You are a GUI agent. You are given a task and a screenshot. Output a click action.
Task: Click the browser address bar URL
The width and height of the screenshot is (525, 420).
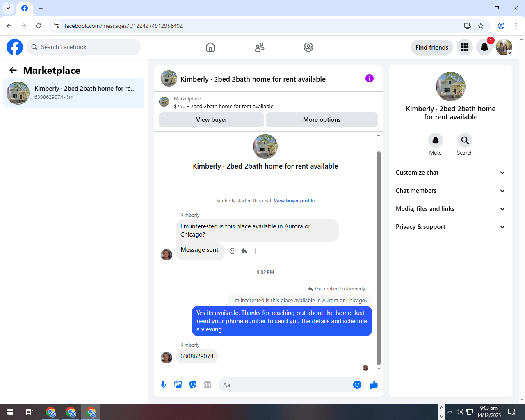[123, 26]
